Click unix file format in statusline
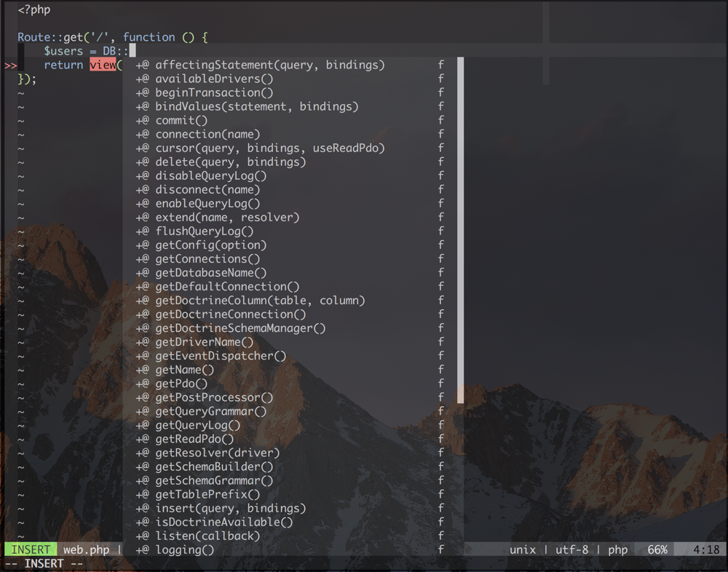 point(523,549)
